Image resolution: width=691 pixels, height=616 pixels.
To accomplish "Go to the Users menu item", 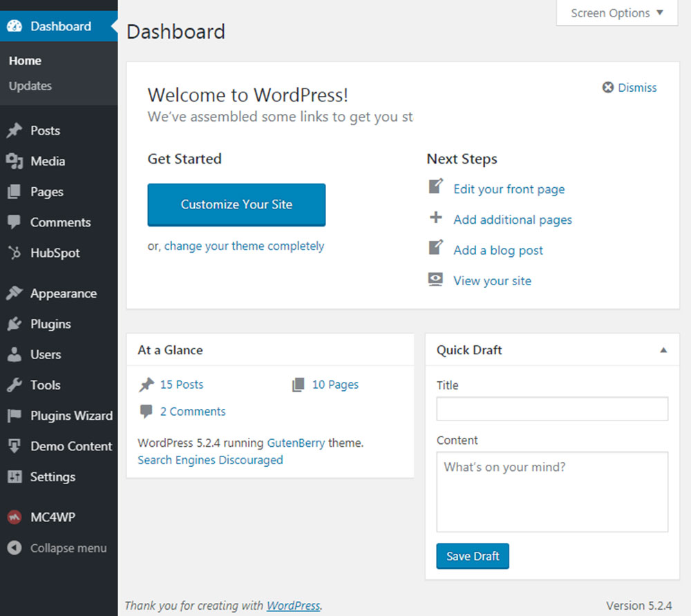I will [46, 354].
